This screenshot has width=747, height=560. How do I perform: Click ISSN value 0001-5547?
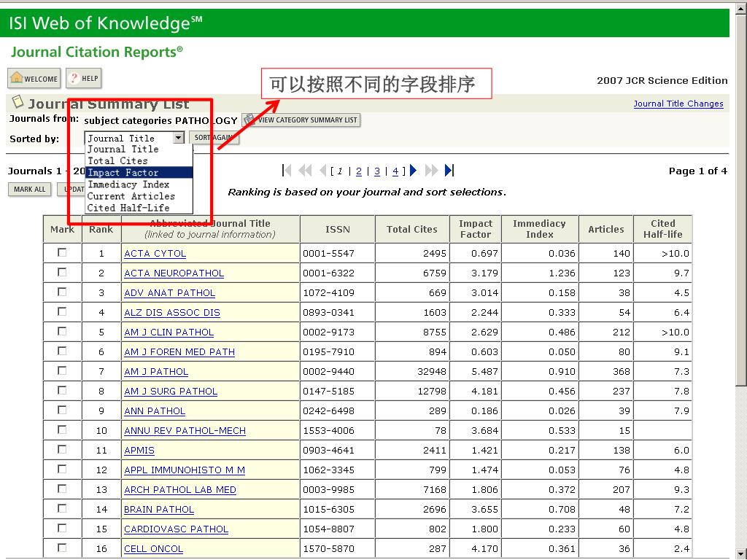329,254
